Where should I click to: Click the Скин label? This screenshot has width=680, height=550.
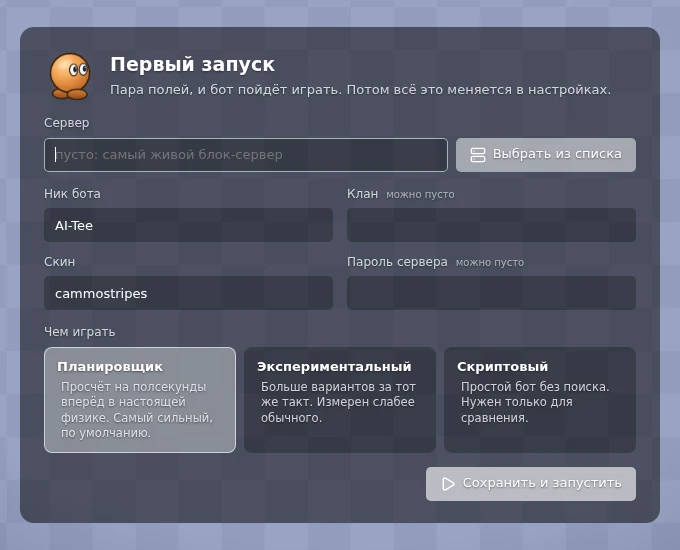click(60, 262)
